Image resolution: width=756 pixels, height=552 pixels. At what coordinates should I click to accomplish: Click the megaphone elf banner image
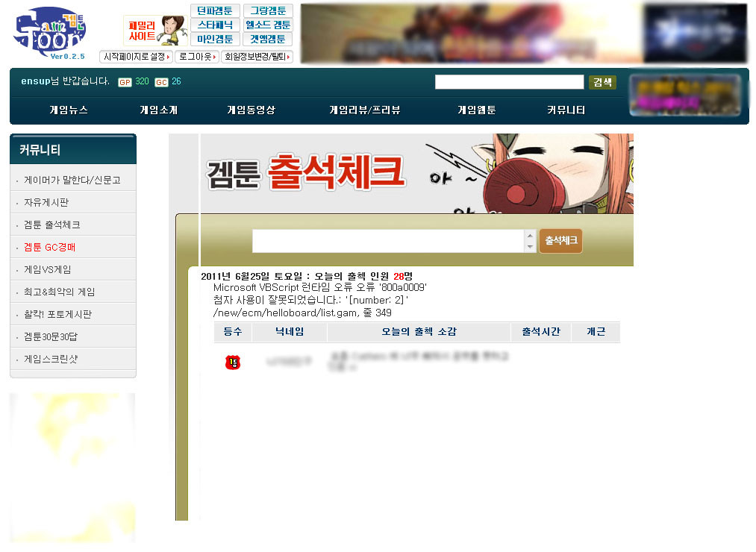528,174
